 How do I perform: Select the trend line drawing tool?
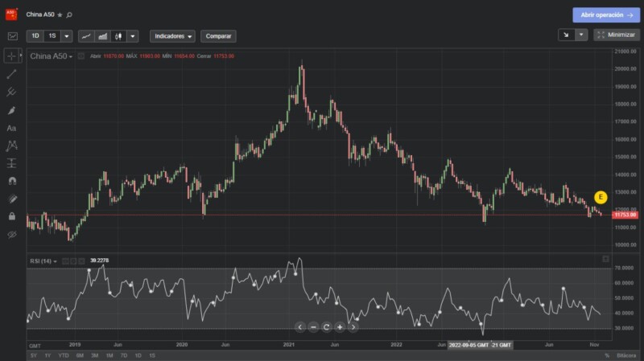coord(11,74)
